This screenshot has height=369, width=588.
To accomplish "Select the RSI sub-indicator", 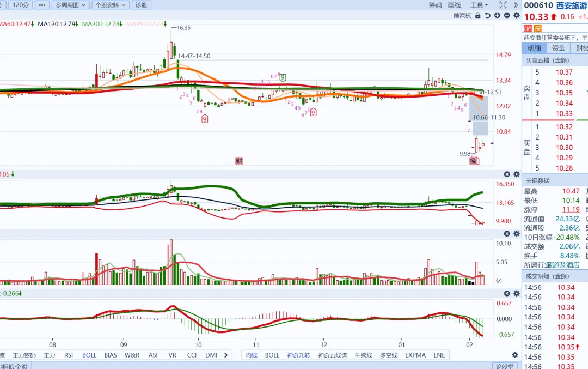I will (x=68, y=355).
